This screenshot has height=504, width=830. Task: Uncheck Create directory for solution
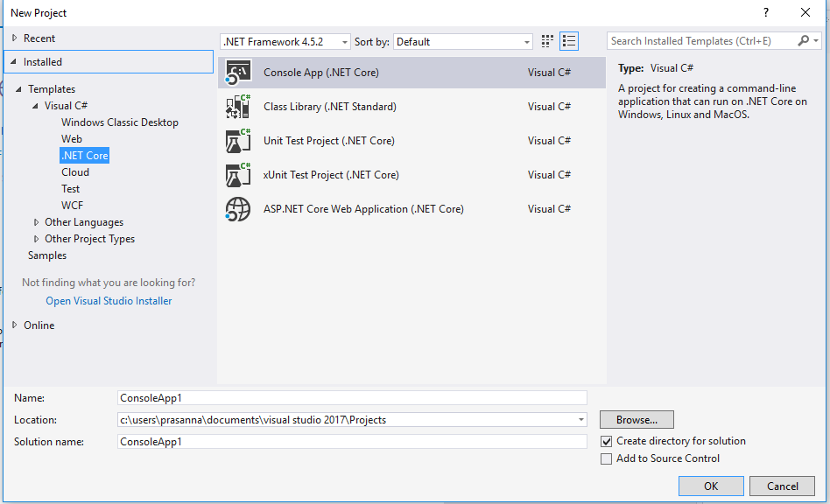click(x=607, y=442)
